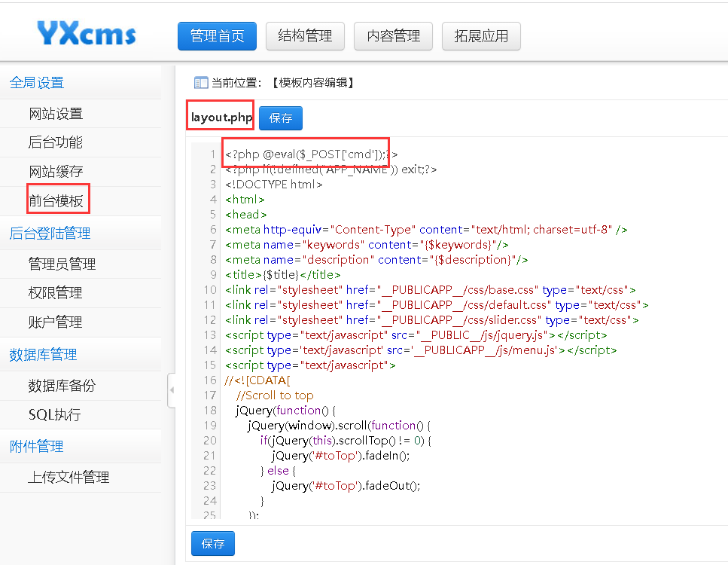Click the jQuery(window).scroll line
This screenshot has height=565, width=728.
point(340,426)
